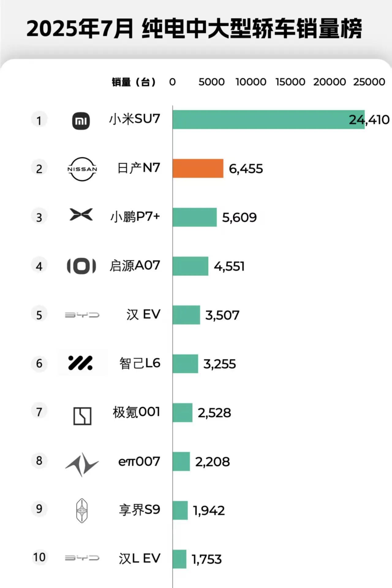Click the orange 日产N7 sales bar
This screenshot has height=588, width=392.
[198, 168]
